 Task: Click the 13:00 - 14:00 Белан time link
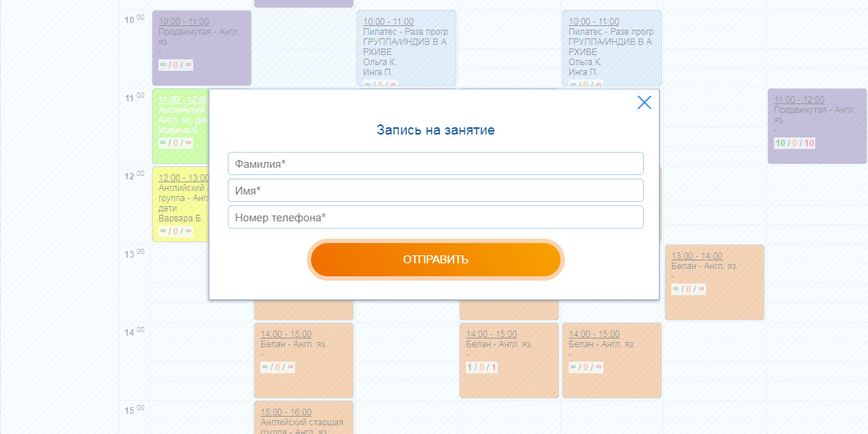pos(696,256)
